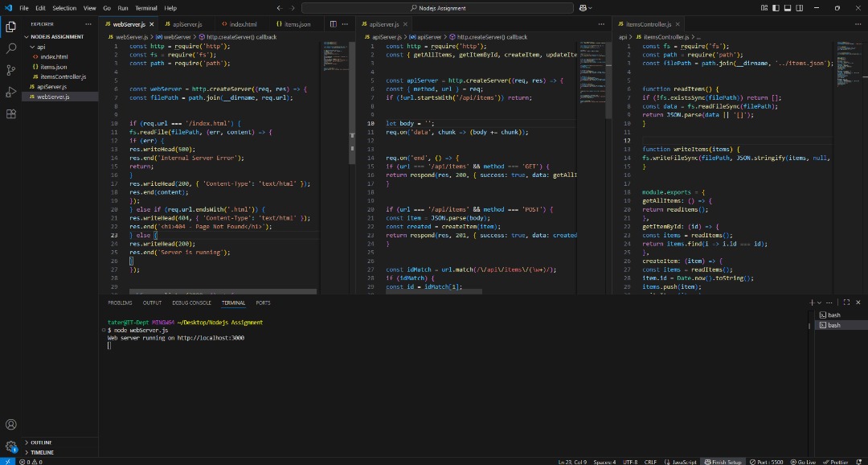Open the Terminal menu
This screenshot has height=465, width=868.
click(146, 8)
